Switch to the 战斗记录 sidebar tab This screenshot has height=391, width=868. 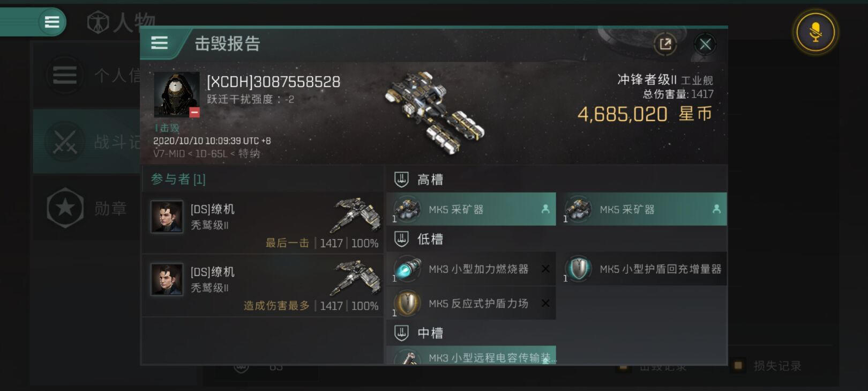coord(87,142)
